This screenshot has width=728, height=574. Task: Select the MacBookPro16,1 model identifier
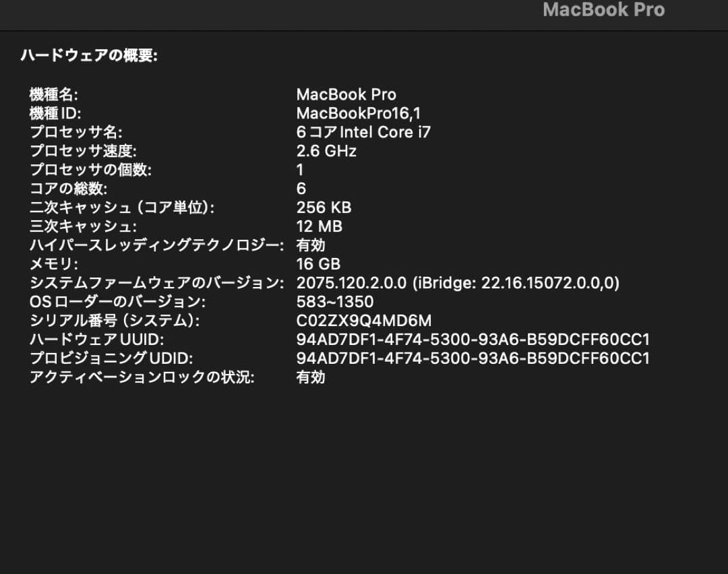(357, 113)
